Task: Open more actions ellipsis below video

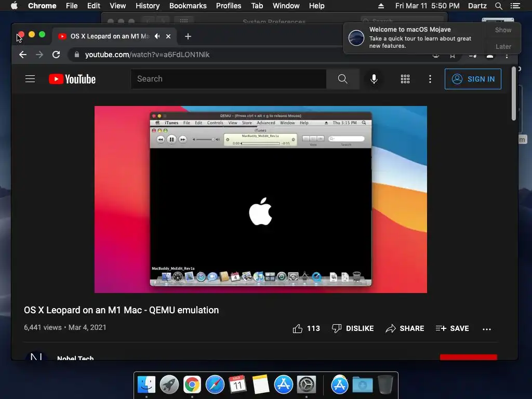Action: point(486,329)
